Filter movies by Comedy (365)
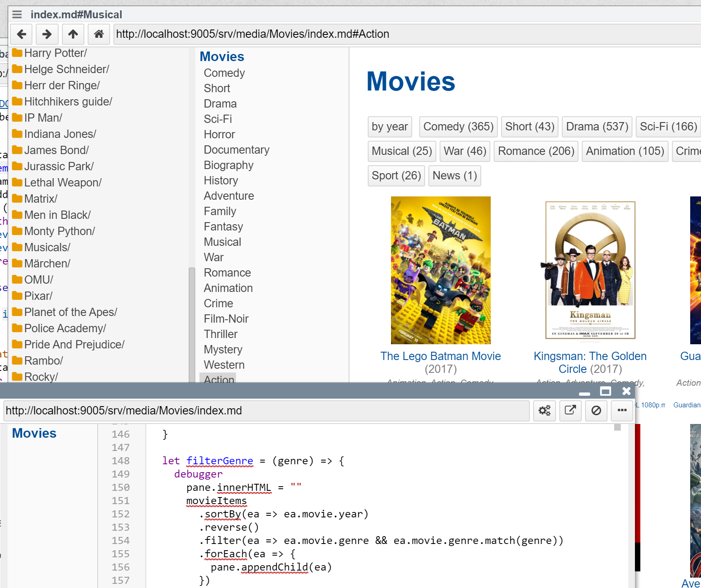Image resolution: width=701 pixels, height=588 pixels. (x=458, y=127)
